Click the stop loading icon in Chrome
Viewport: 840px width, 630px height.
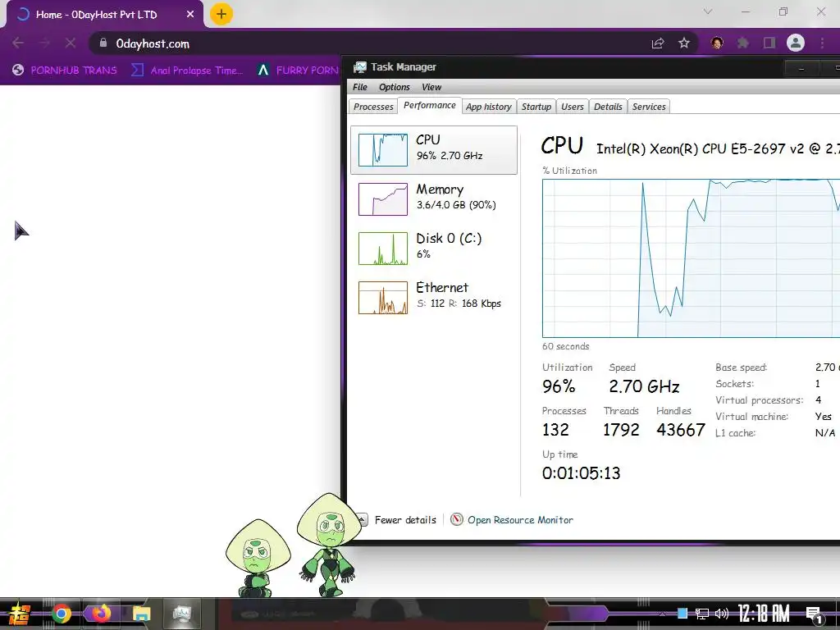(x=71, y=43)
